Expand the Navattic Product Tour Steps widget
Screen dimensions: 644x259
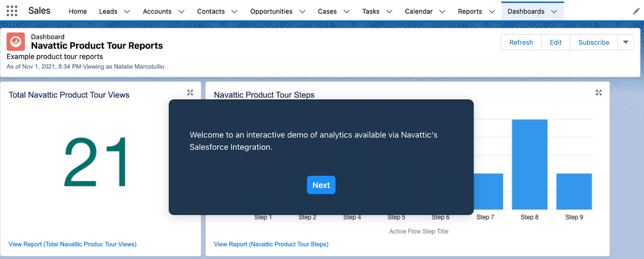click(599, 92)
